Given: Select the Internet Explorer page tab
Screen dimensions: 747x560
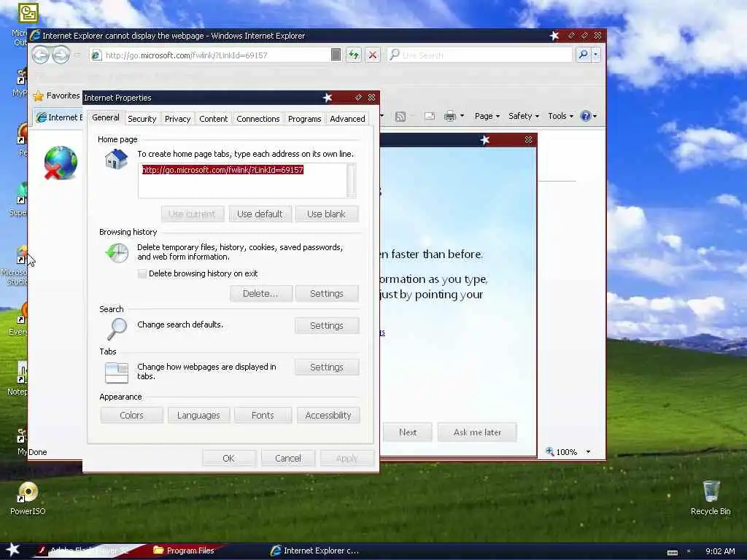Looking at the screenshot, I should coord(58,117).
